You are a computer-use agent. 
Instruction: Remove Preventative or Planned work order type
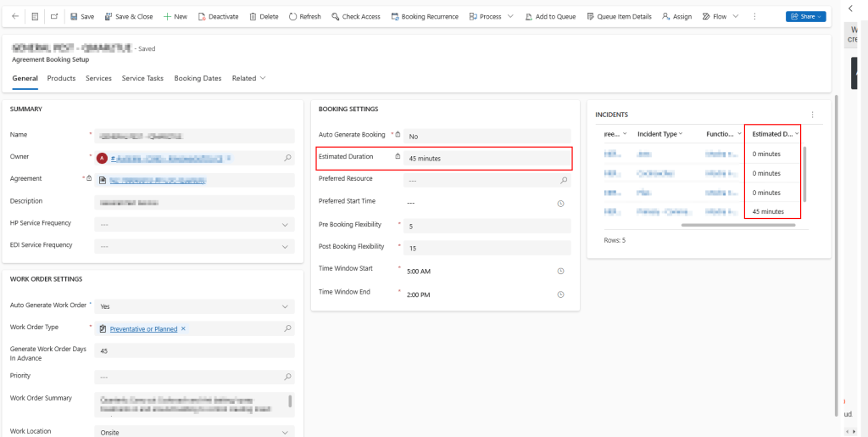[183, 328]
